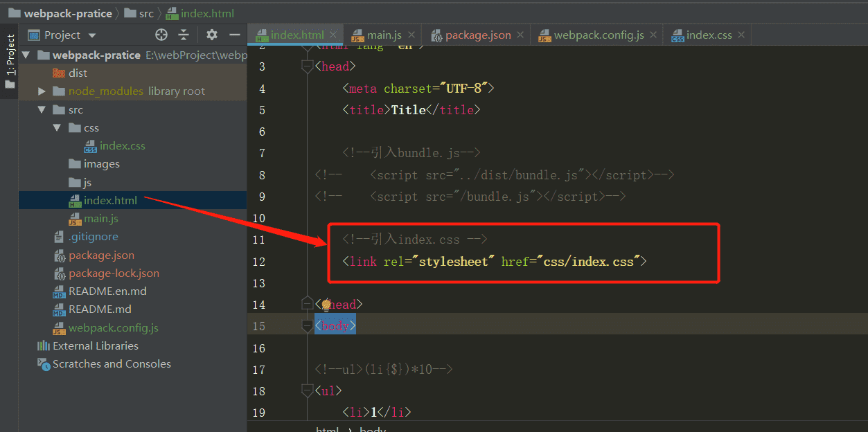Screen dimensions: 868x432
Task: Toggle the body fold marker at line 15
Action: [307, 325]
